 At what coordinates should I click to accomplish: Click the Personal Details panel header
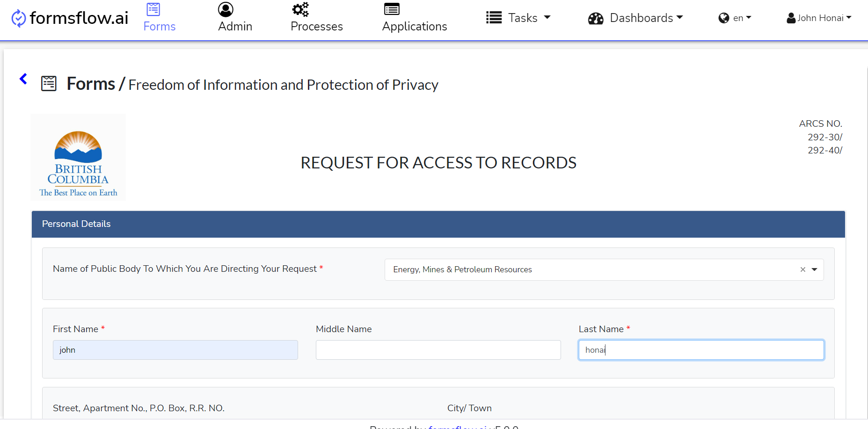click(x=438, y=224)
